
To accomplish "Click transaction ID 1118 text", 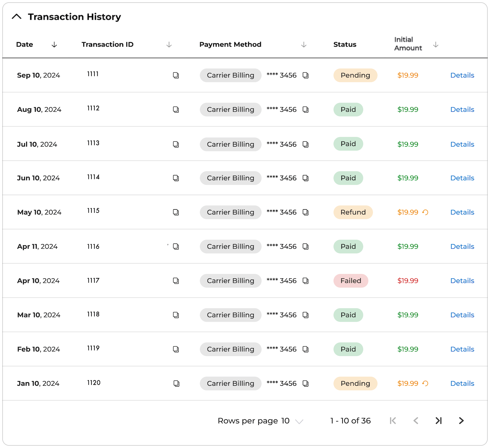I will pos(93,314).
